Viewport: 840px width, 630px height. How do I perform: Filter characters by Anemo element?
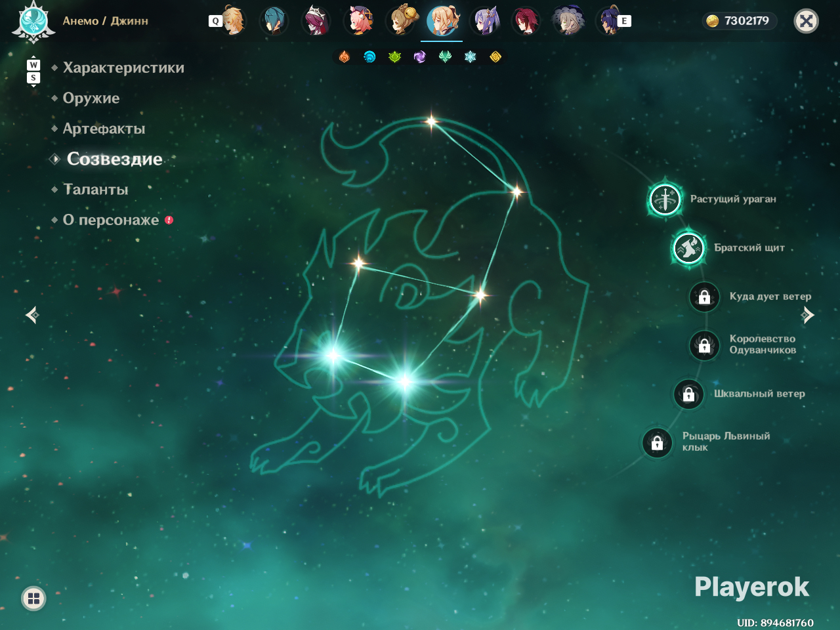[445, 57]
